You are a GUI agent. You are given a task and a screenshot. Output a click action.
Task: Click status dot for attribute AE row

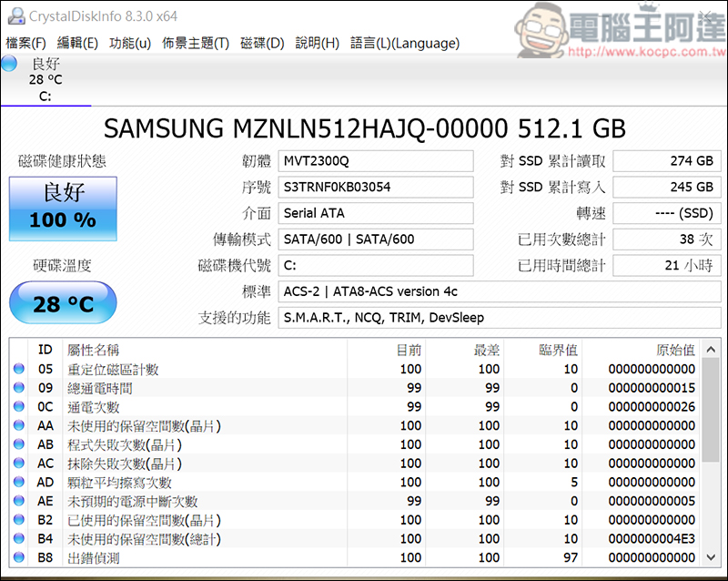click(19, 501)
